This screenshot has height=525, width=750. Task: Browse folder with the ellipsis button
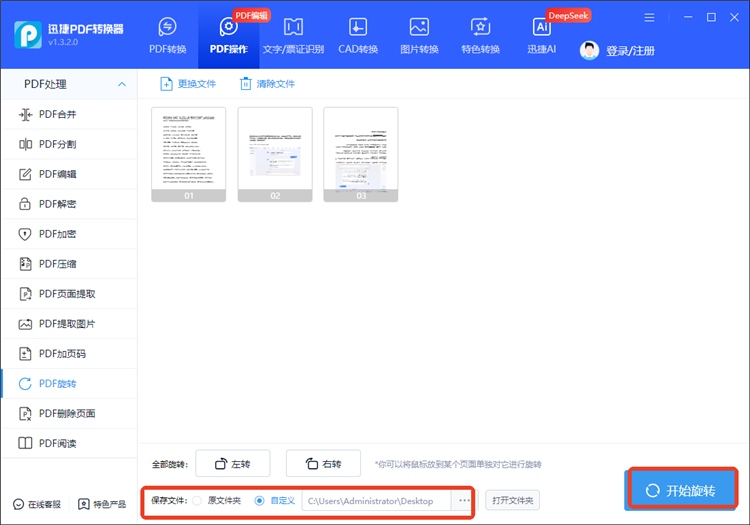464,501
